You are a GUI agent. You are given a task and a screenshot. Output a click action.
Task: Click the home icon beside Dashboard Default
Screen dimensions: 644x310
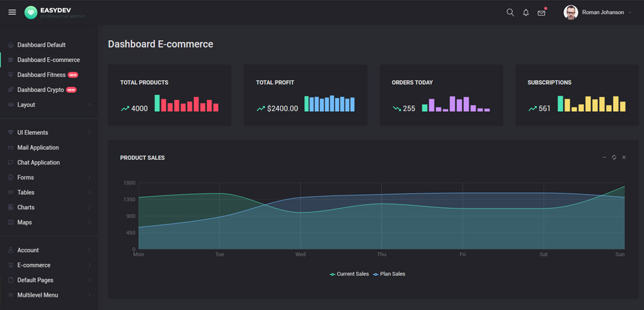[x=11, y=45]
